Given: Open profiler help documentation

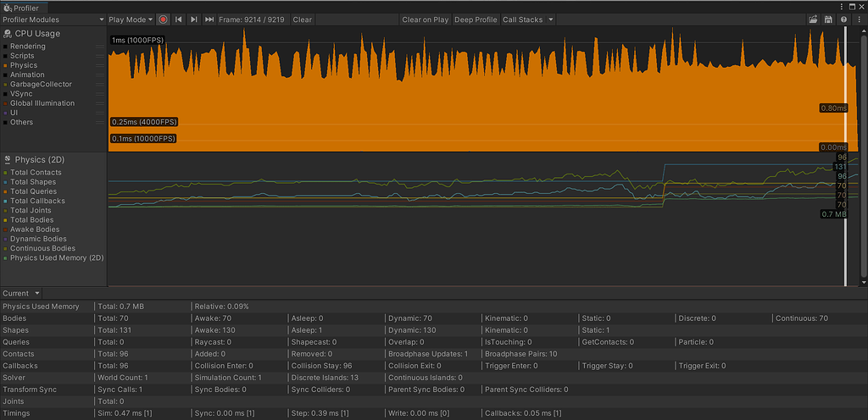Looking at the screenshot, I should click(x=843, y=19).
